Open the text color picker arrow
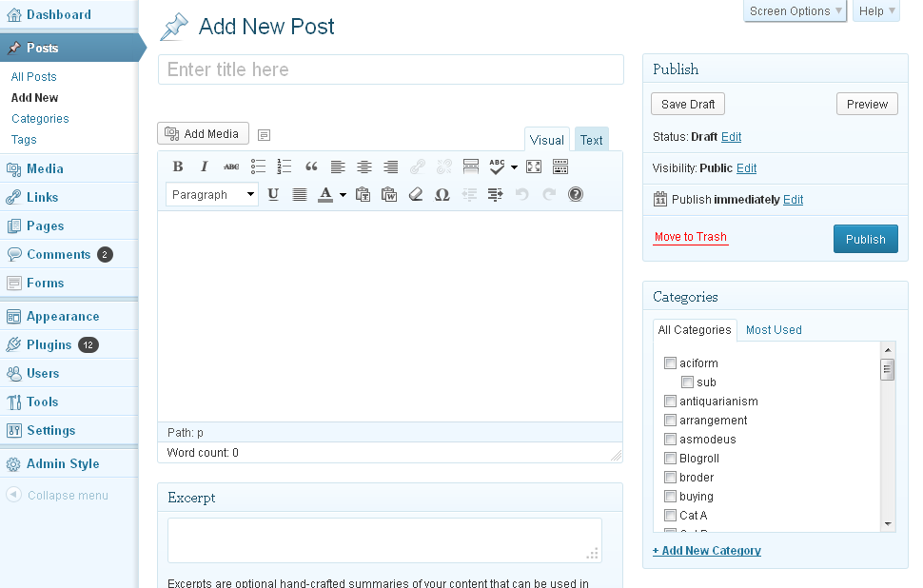Image resolution: width=923 pixels, height=588 pixels. click(343, 195)
